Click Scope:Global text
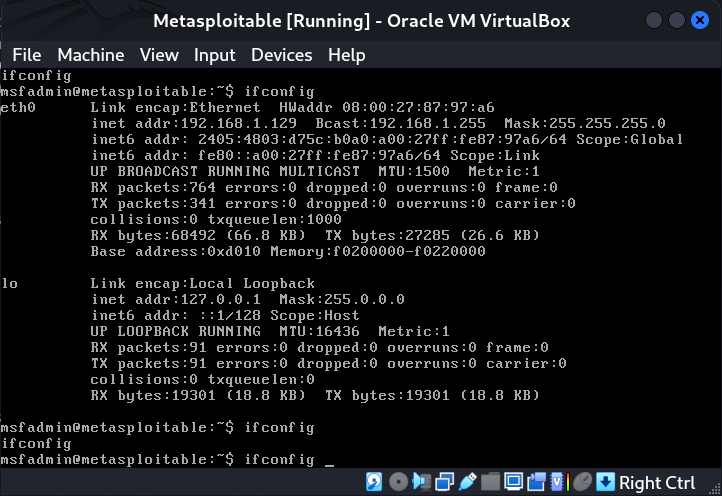722x496 pixels. click(629, 139)
